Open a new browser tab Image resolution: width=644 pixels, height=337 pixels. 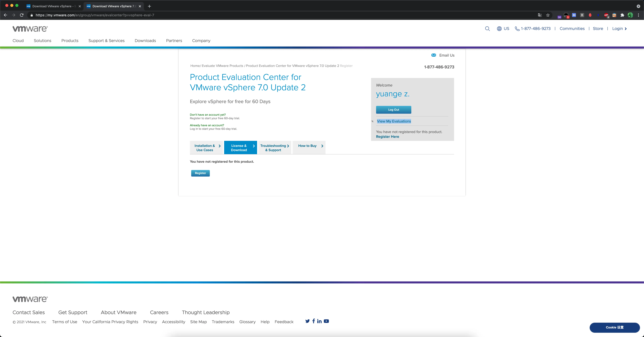point(149,6)
